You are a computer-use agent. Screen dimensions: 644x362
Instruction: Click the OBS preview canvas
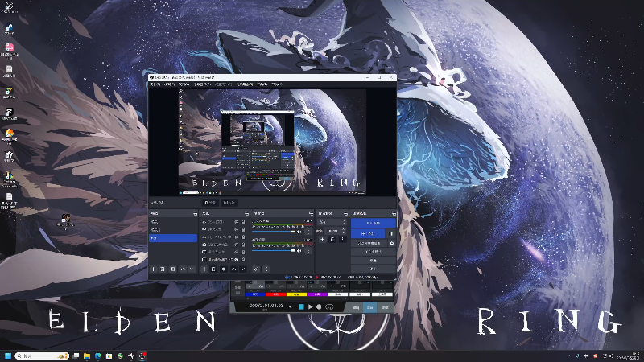pyautogui.click(x=272, y=142)
